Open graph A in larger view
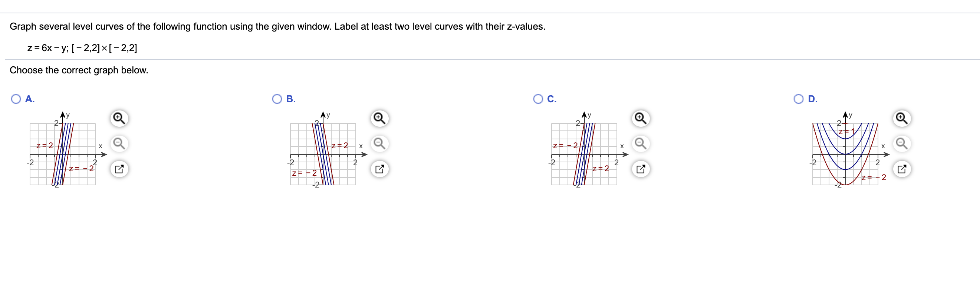This screenshot has width=980, height=295. pyautogui.click(x=120, y=168)
